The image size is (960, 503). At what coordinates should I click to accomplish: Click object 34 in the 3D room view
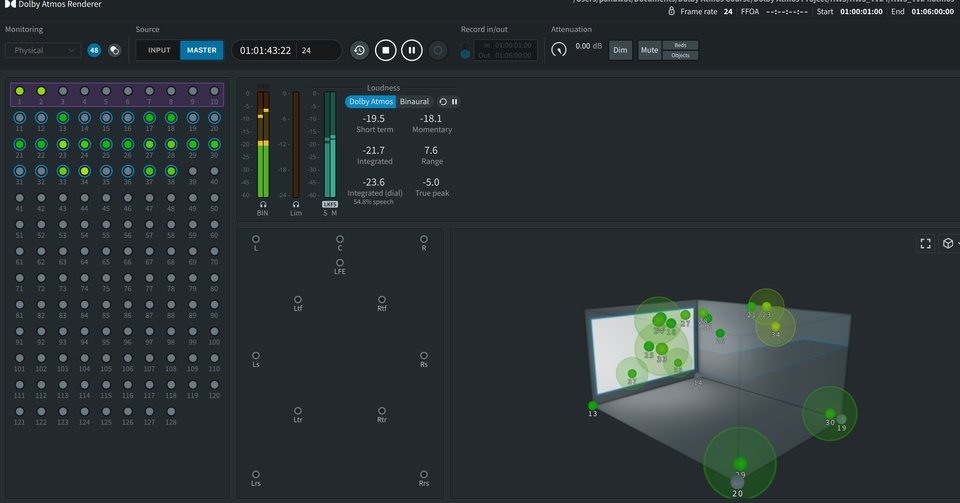776,327
